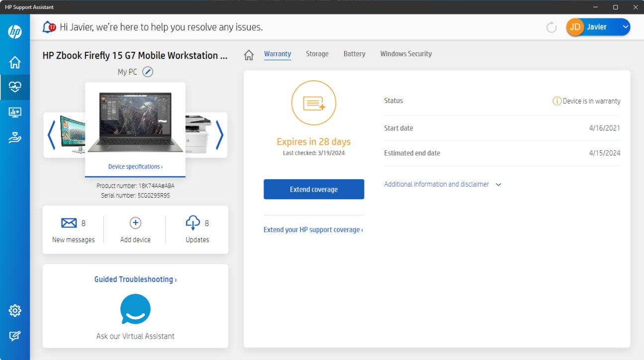Open the New messages envelope icon
The image size is (644, 360).
[x=69, y=223]
